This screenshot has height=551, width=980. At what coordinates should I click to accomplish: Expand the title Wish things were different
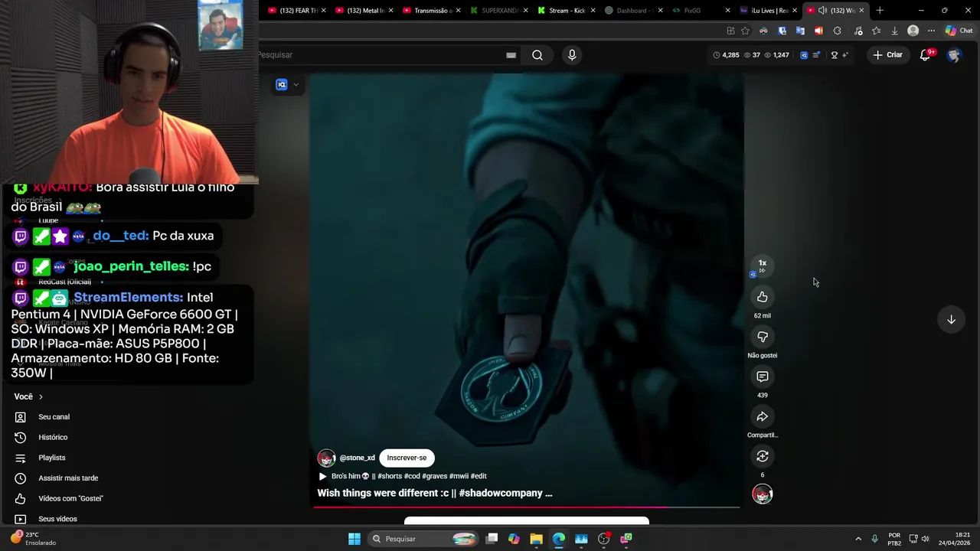click(434, 493)
